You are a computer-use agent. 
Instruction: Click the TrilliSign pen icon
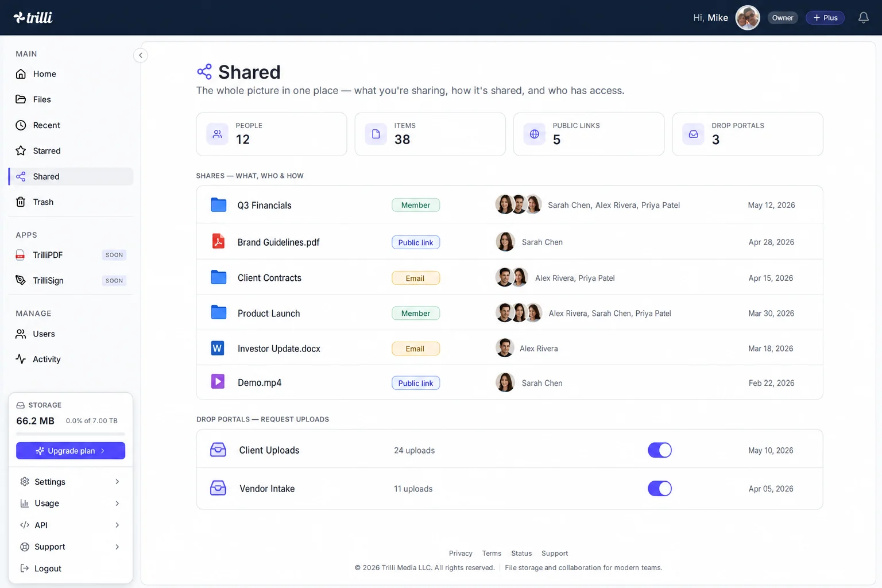(21, 280)
